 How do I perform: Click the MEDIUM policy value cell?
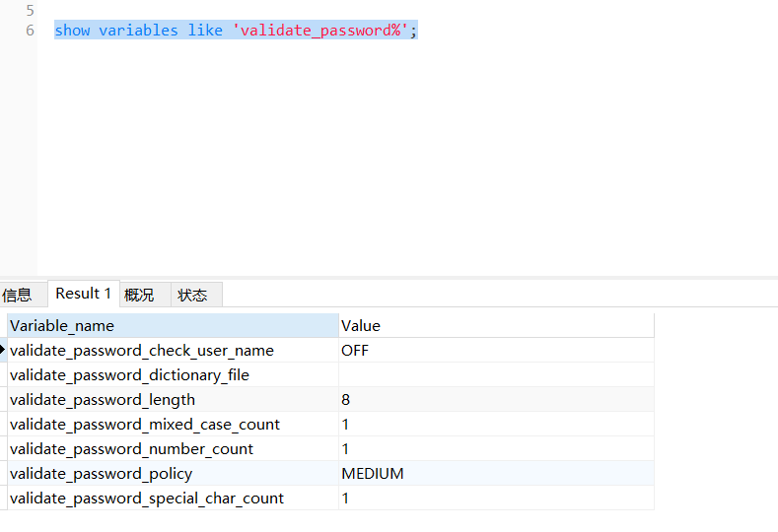pos(496,474)
